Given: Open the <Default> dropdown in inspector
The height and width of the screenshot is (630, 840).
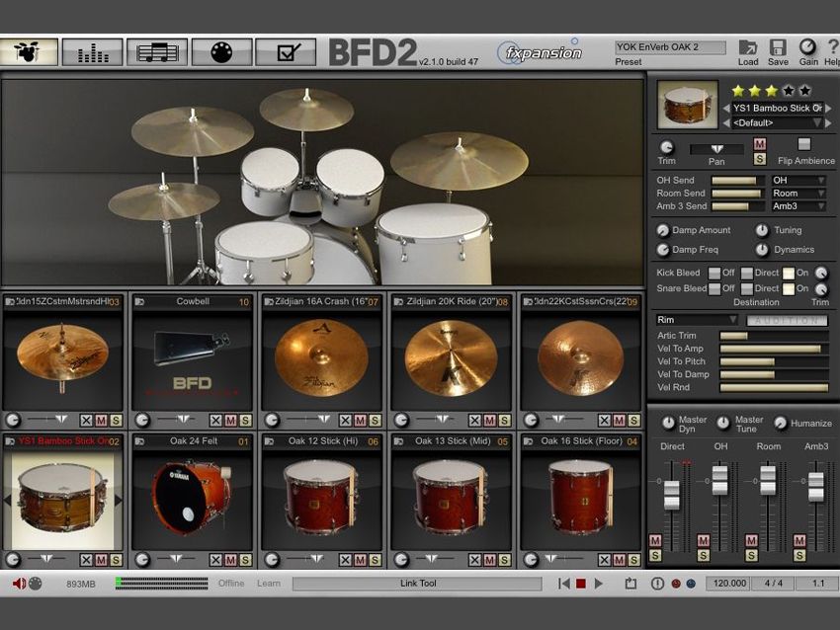Looking at the screenshot, I should coord(776,123).
